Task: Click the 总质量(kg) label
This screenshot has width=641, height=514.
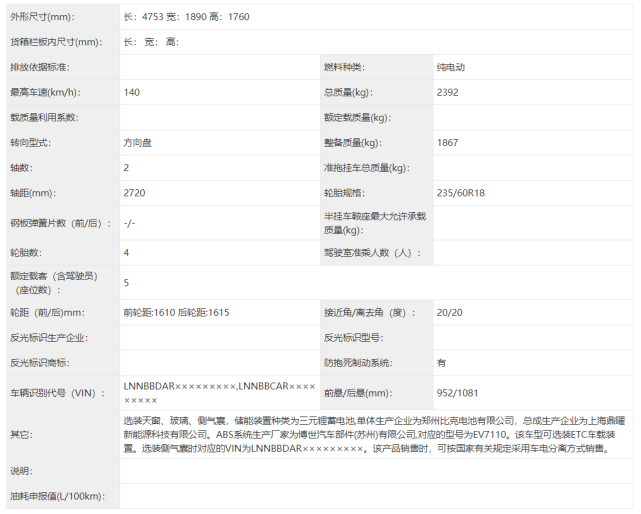Action: (348, 92)
